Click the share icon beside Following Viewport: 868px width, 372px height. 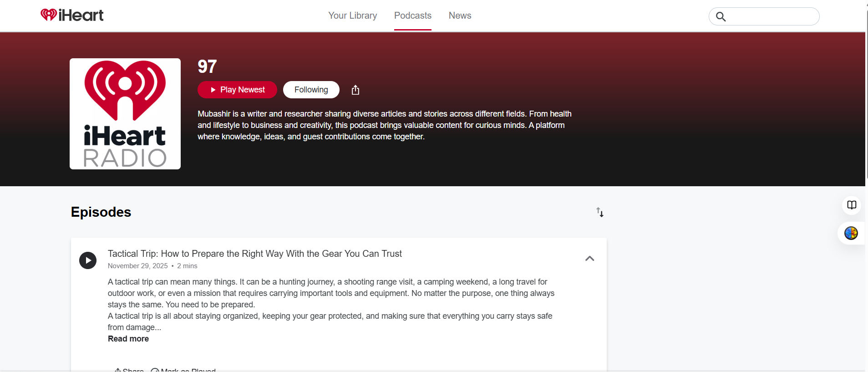click(x=355, y=90)
